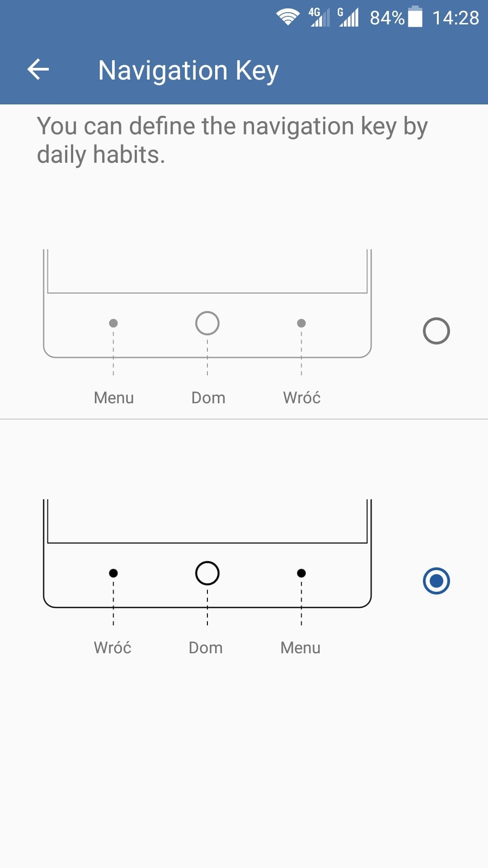The image size is (488, 868).
Task: Select the Menu-Dom-Wróć layout radio button
Action: point(436,331)
